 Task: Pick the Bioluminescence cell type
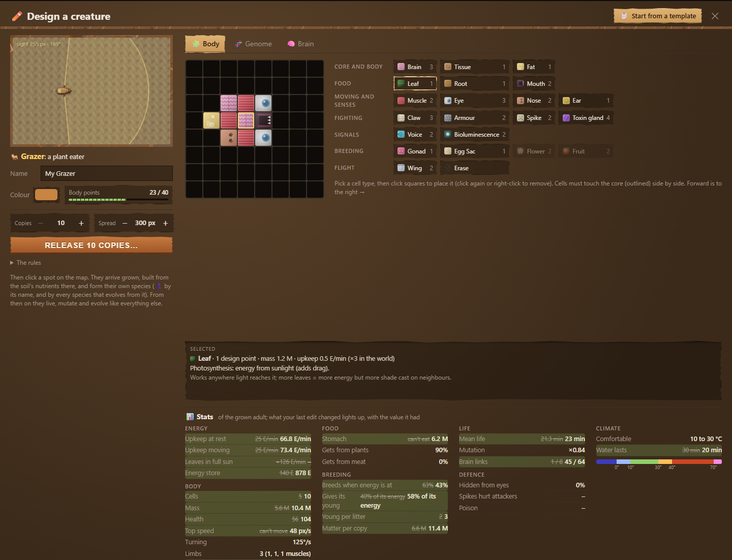point(474,135)
